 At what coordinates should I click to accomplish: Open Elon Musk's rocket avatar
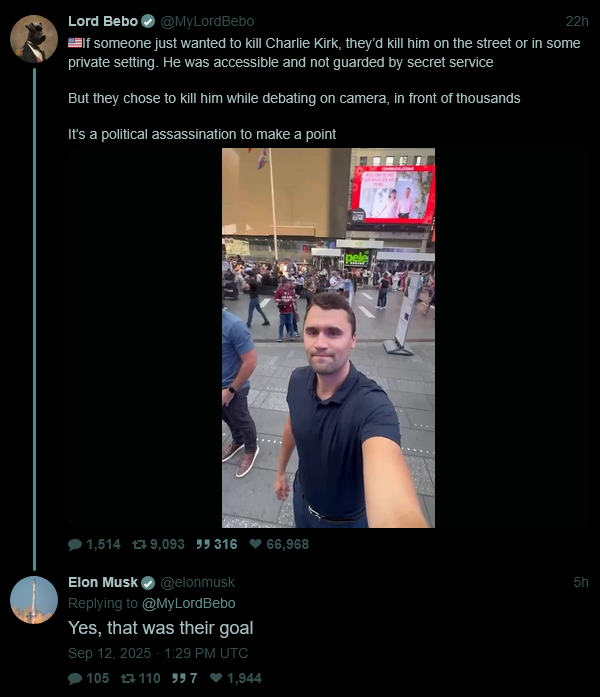[34, 600]
